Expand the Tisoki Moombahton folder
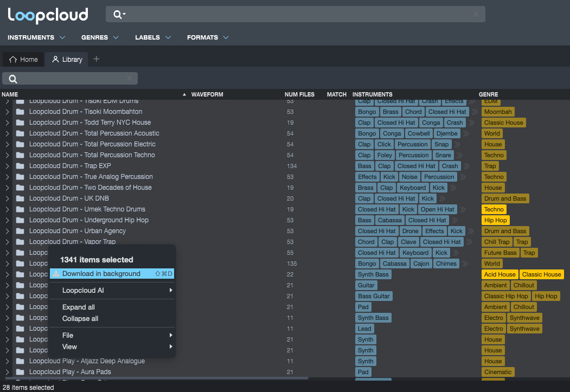The width and height of the screenshot is (570, 392). point(7,112)
